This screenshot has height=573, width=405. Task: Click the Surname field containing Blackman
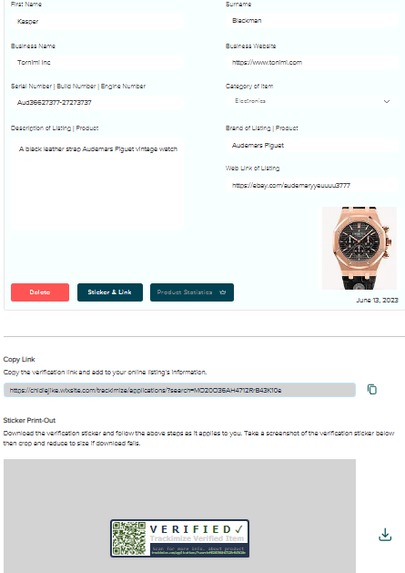(312, 20)
